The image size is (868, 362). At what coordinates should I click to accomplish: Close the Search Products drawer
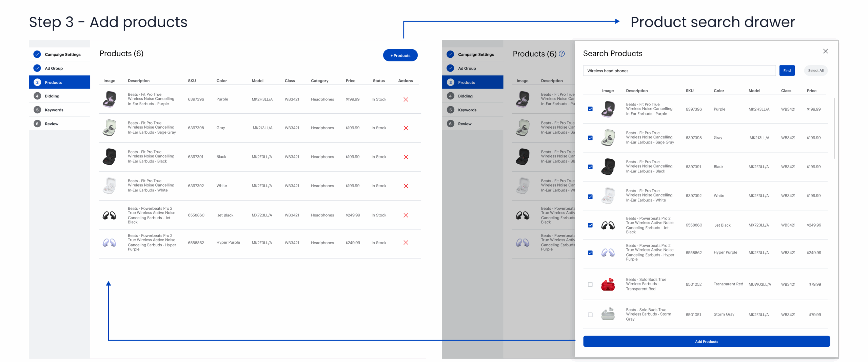click(825, 51)
